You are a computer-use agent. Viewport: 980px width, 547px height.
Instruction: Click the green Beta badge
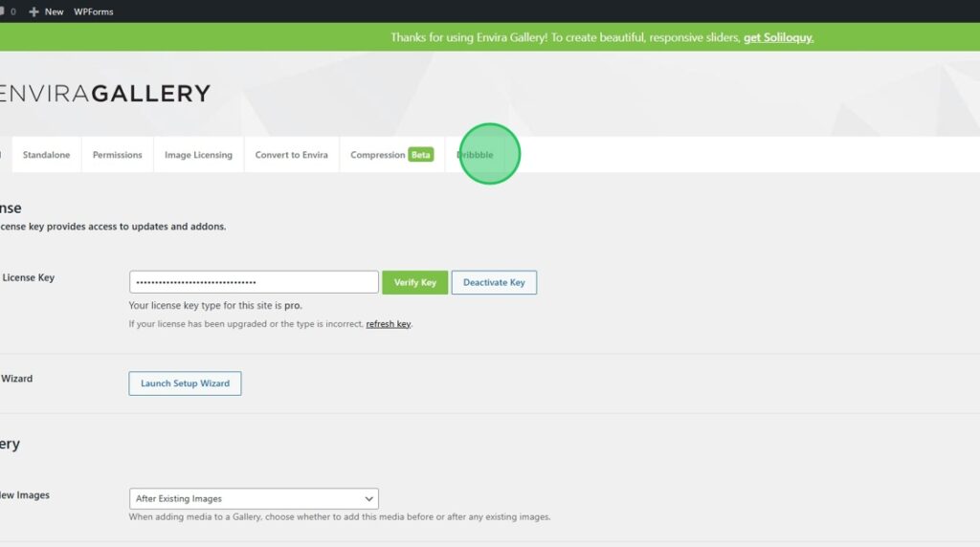tap(420, 155)
